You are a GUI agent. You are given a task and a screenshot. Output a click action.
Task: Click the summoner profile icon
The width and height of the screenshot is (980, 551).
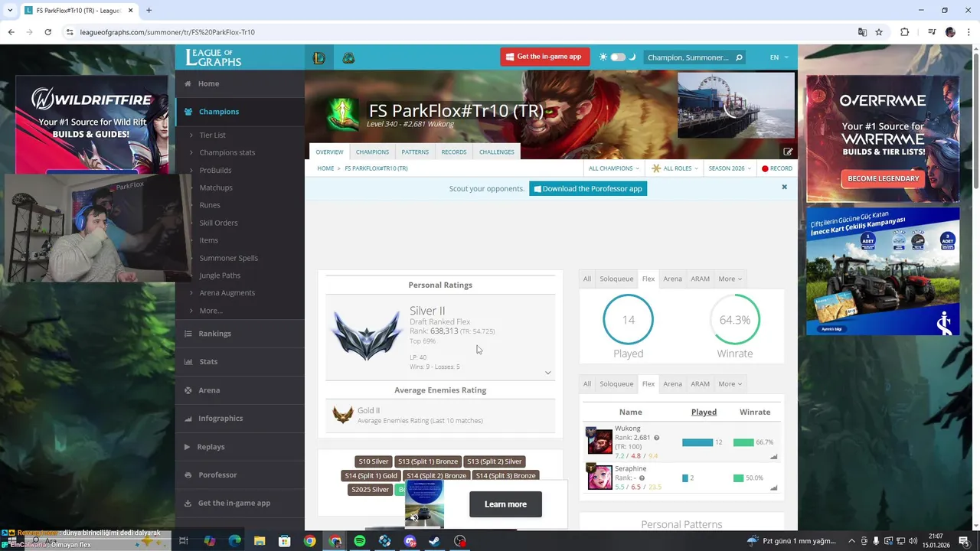coord(342,115)
